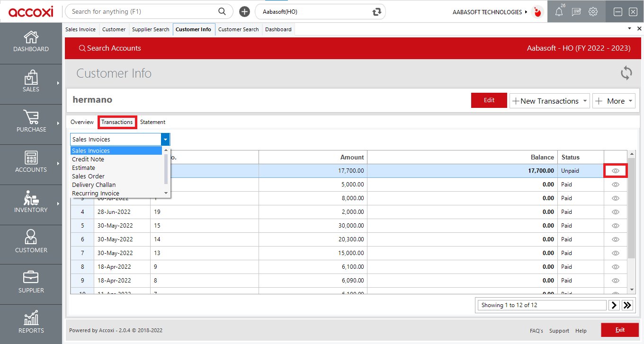Click Search Accounts in the red bar

(110, 48)
